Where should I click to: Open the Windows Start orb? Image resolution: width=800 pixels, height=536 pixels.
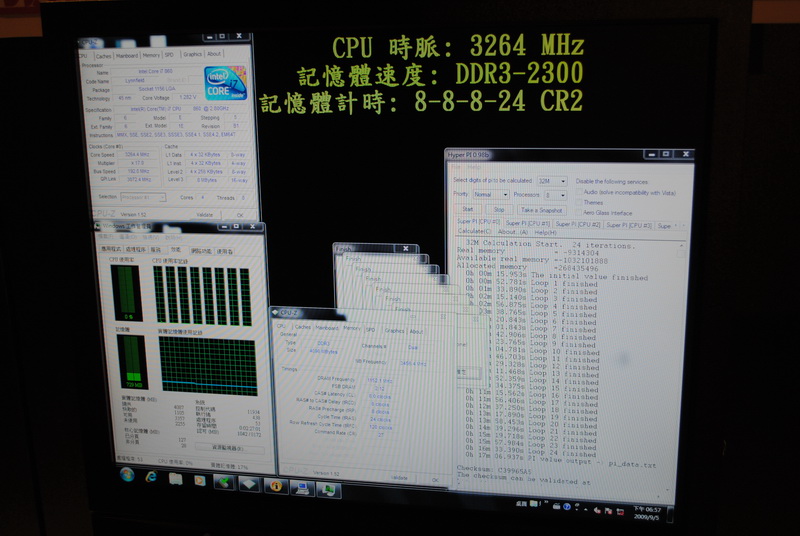pos(127,475)
